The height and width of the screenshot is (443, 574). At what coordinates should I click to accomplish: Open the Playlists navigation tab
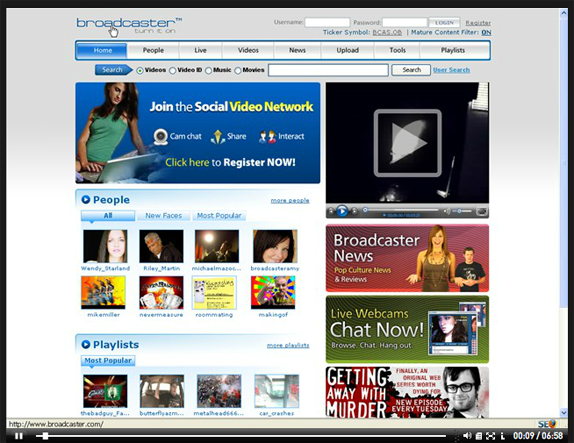pyautogui.click(x=453, y=51)
